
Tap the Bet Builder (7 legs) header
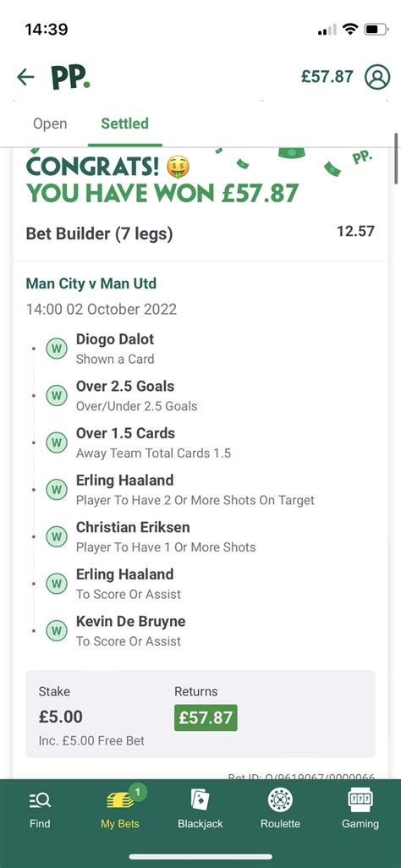click(99, 233)
